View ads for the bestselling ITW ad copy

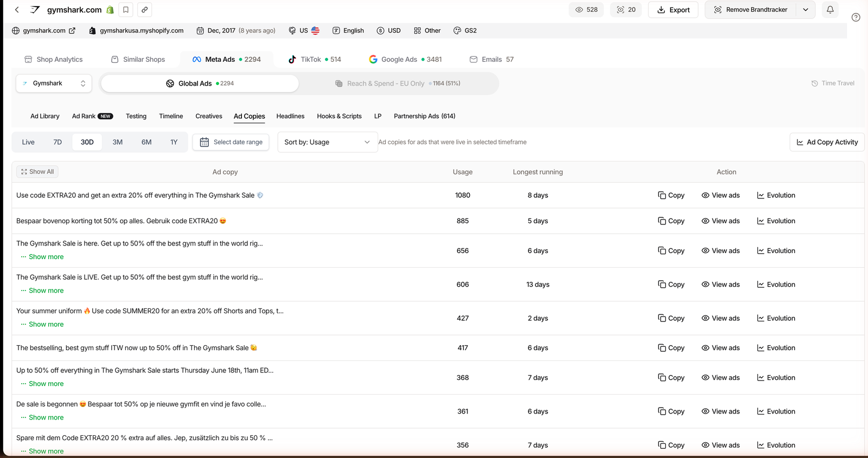tap(720, 348)
